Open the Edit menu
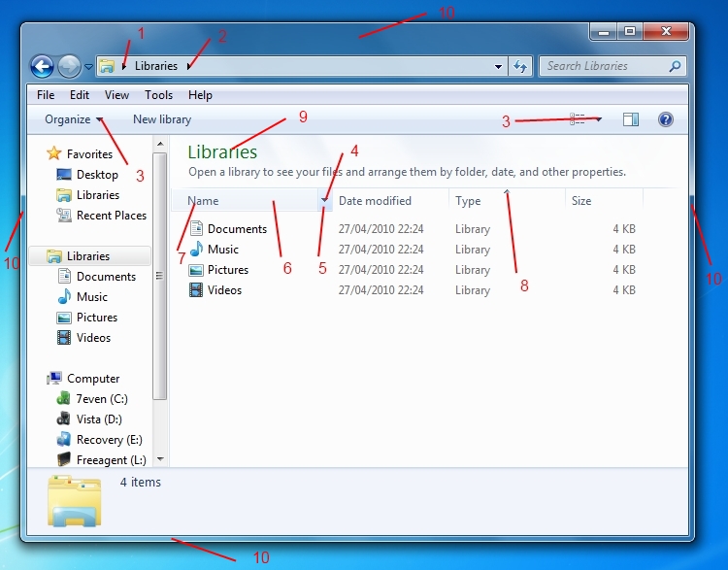This screenshot has height=570, width=728. (80, 95)
